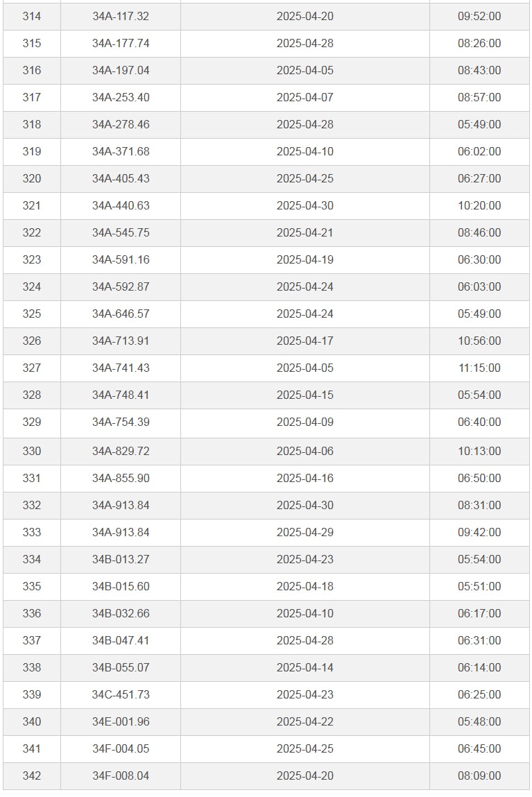
Task: Select row number 333
Action: 31,532
